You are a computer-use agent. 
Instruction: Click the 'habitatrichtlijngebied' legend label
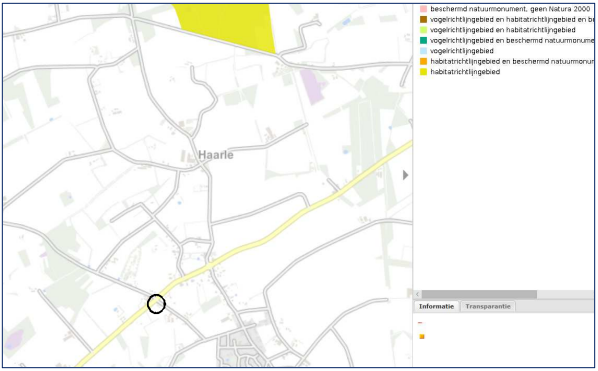[465, 72]
